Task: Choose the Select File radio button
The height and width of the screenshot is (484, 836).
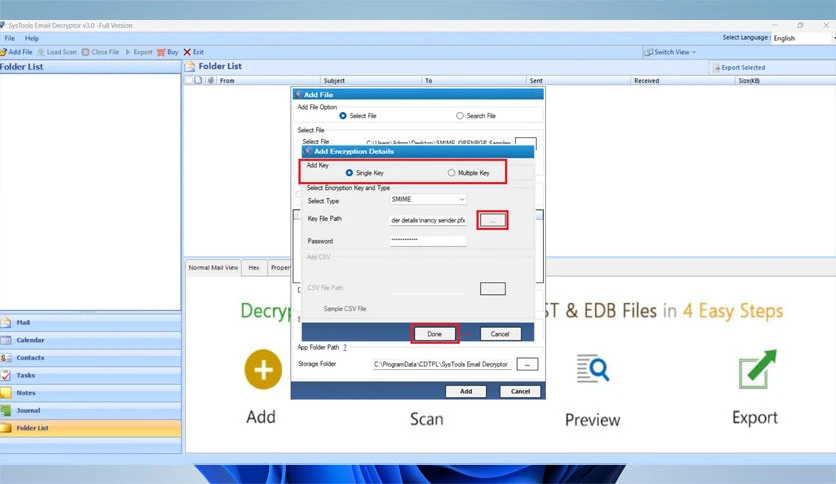Action: [343, 116]
